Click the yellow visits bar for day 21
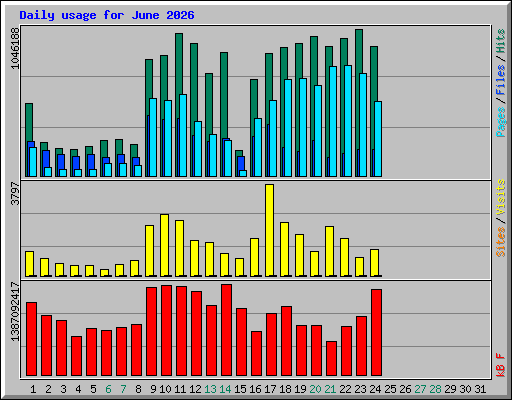The width and height of the screenshot is (512, 400). (x=330, y=251)
